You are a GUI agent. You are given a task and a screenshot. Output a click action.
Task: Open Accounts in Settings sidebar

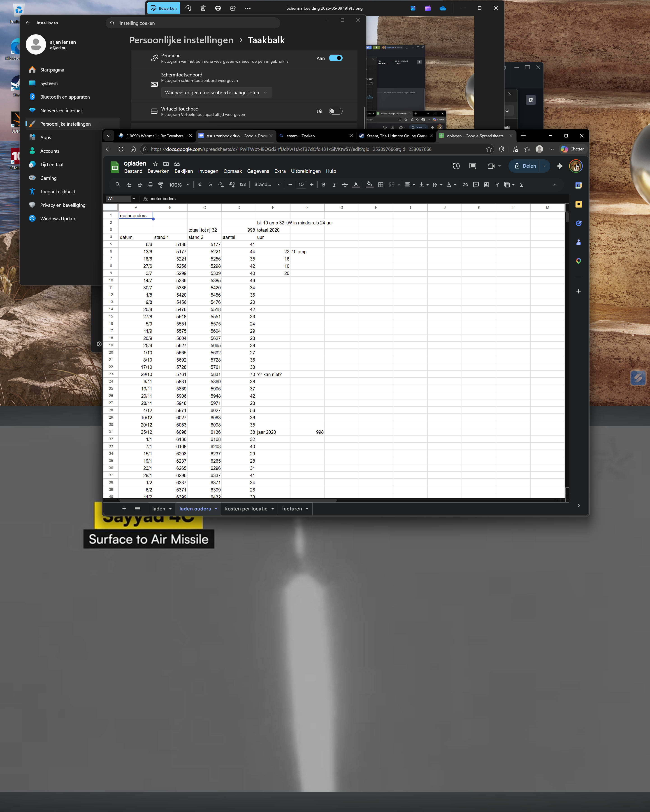(x=50, y=151)
